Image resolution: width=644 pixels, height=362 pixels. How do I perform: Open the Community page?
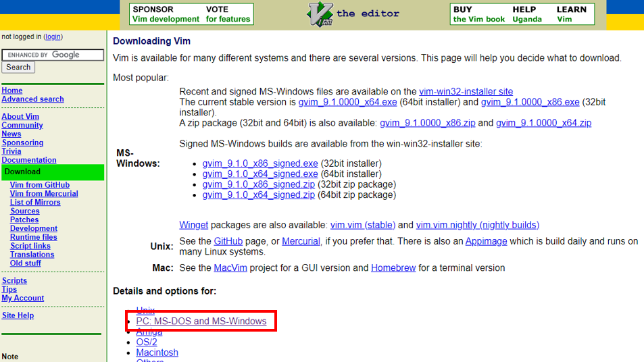coord(22,125)
